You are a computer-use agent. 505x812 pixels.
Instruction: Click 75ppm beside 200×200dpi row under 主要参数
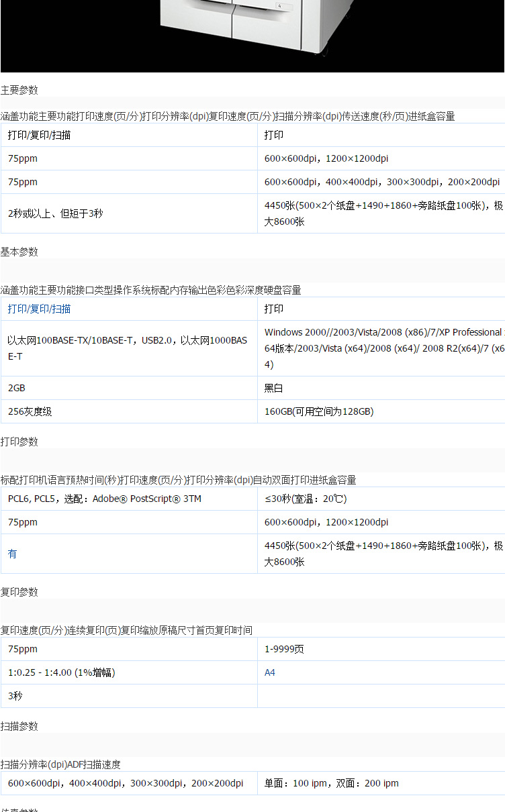tap(129, 182)
